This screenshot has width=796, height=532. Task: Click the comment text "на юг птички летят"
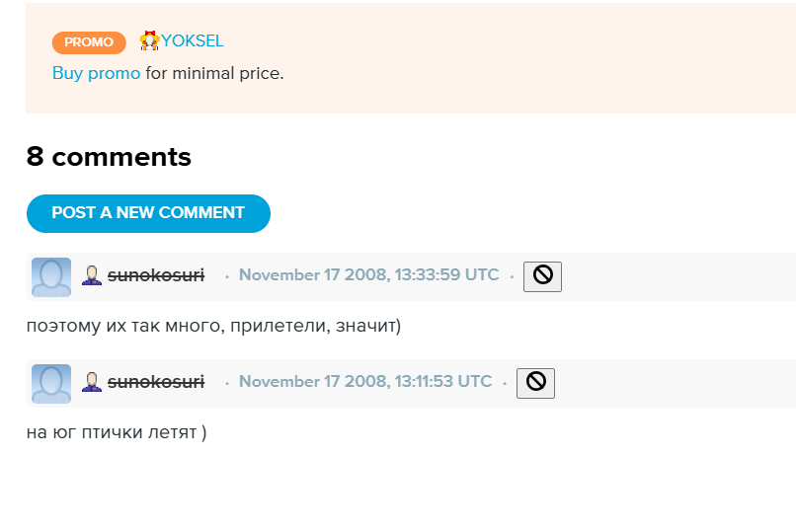click(117, 432)
